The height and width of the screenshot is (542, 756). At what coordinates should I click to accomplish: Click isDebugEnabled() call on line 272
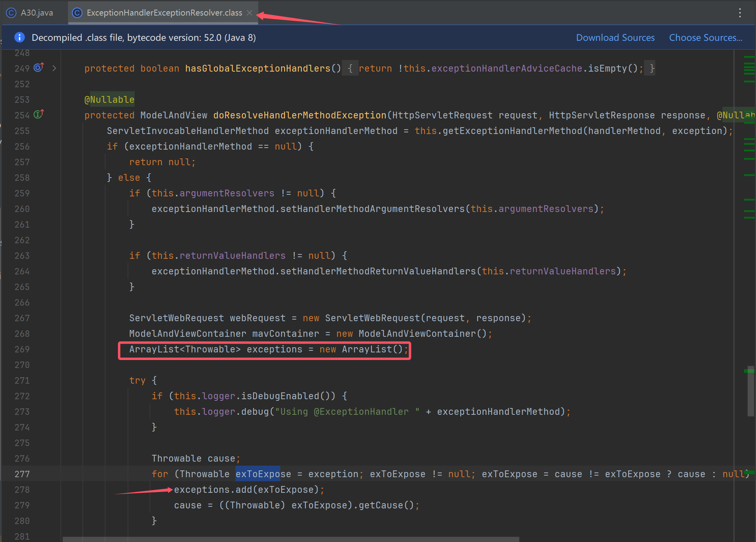[x=288, y=396]
